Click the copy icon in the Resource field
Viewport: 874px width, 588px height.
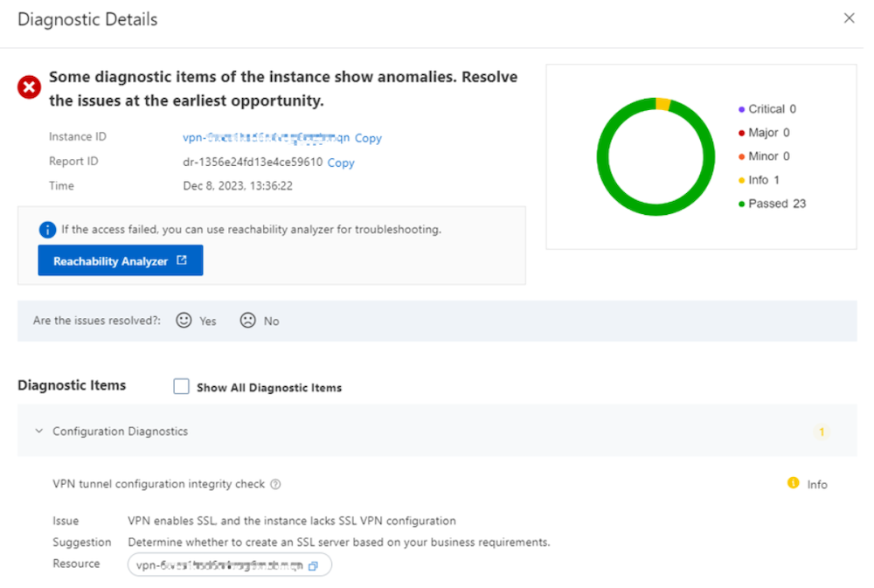tap(314, 566)
